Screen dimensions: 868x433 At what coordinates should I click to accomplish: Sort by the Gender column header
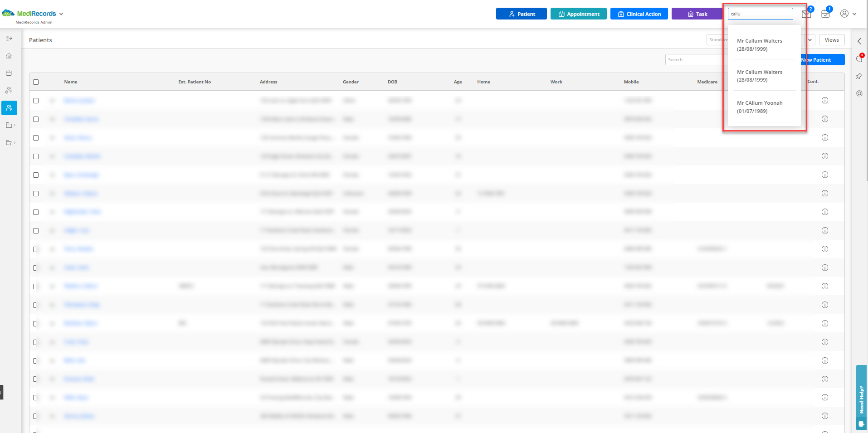coord(351,82)
